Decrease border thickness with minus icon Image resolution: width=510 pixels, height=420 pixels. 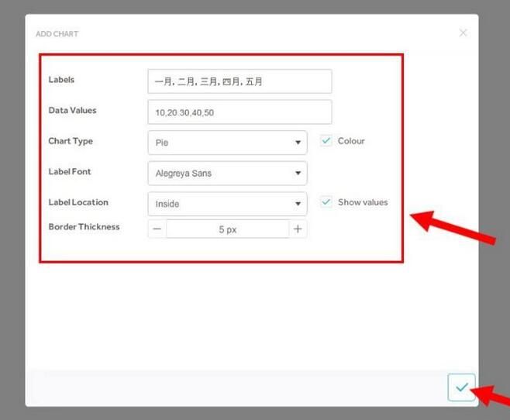157,229
